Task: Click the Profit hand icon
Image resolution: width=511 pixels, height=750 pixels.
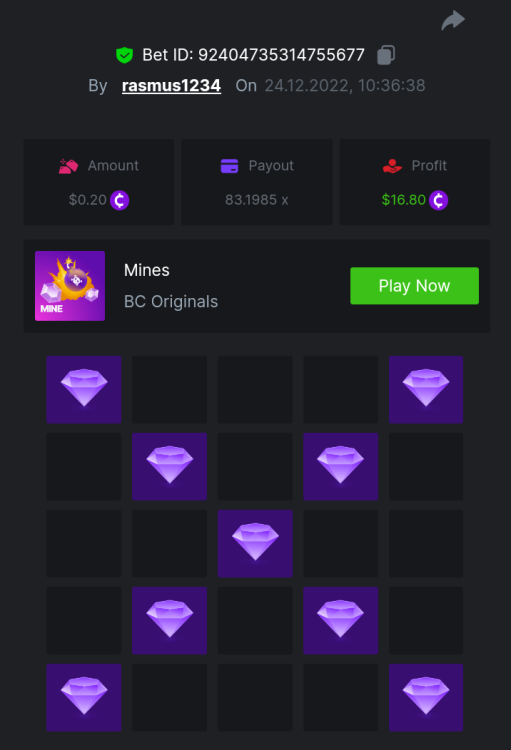Action: click(x=392, y=166)
